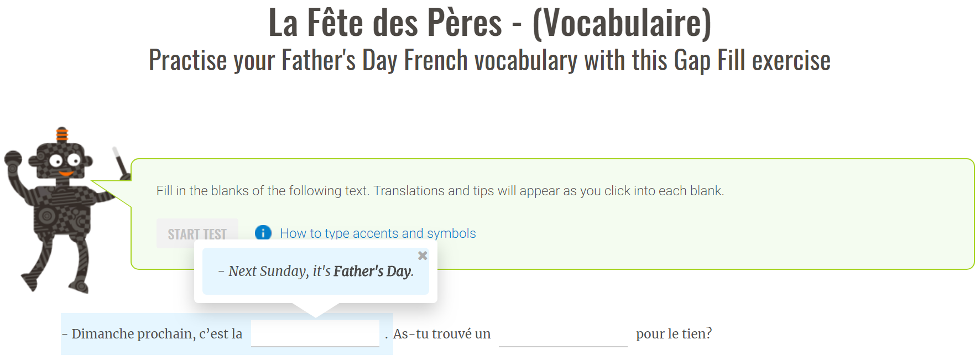Click the "Dimanche prochain, c'est la" sentence text
The width and height of the screenshot is (980, 360).
(x=152, y=334)
